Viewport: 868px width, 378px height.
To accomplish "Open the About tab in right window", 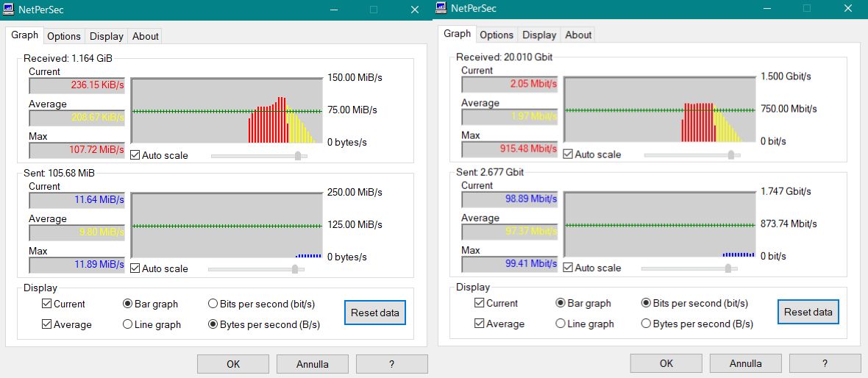I will [578, 35].
